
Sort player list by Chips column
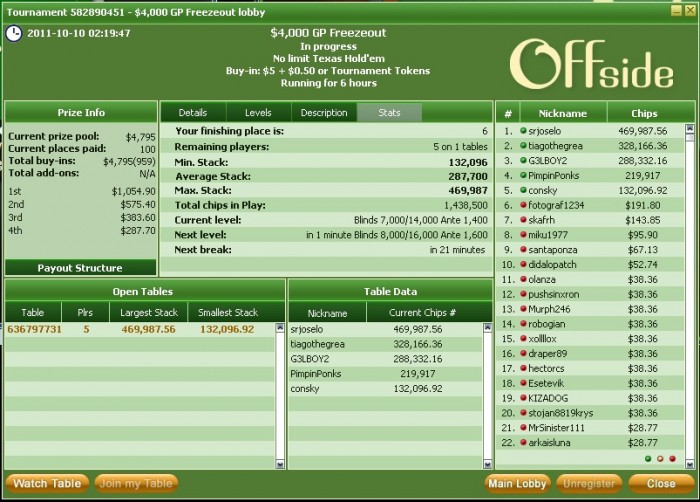[x=644, y=113]
